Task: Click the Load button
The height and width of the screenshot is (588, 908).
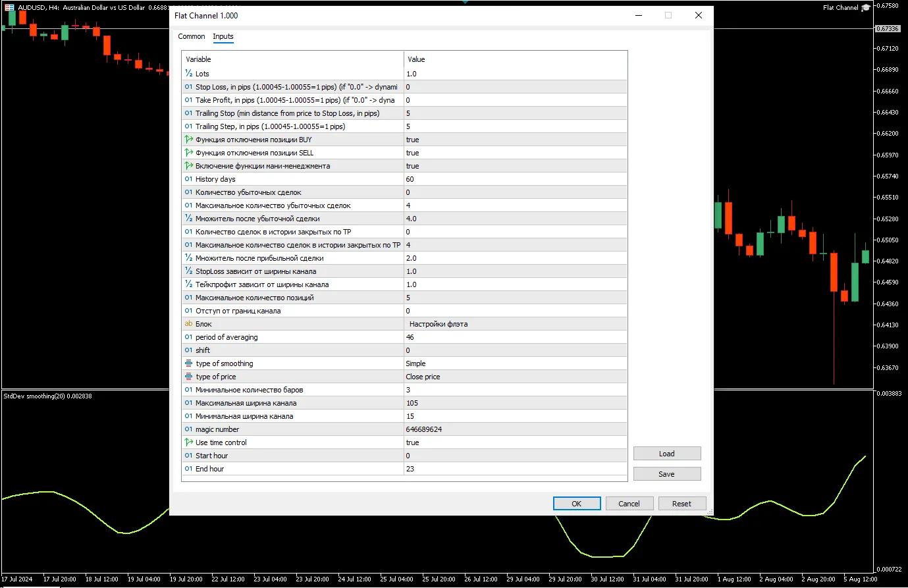Action: (x=666, y=454)
